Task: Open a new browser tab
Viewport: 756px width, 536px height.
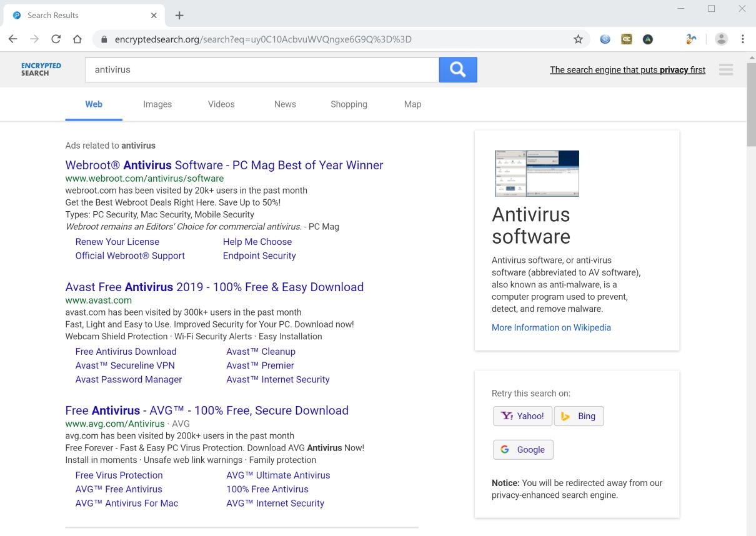Action: 179,15
